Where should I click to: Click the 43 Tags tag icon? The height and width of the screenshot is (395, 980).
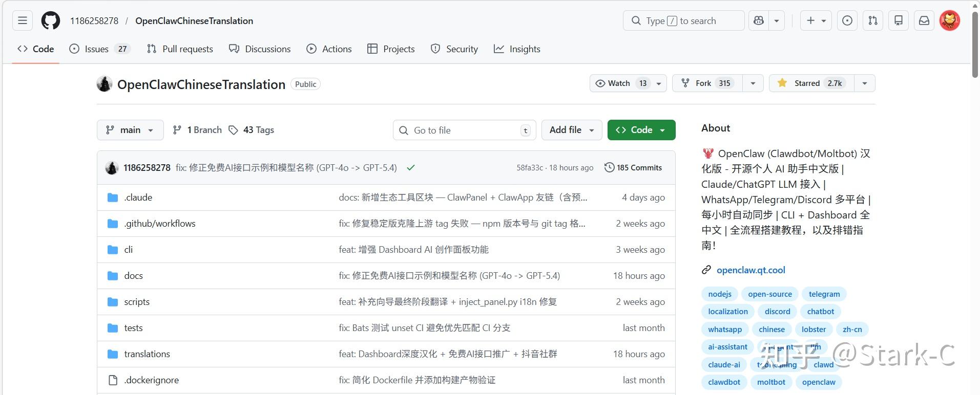click(233, 130)
